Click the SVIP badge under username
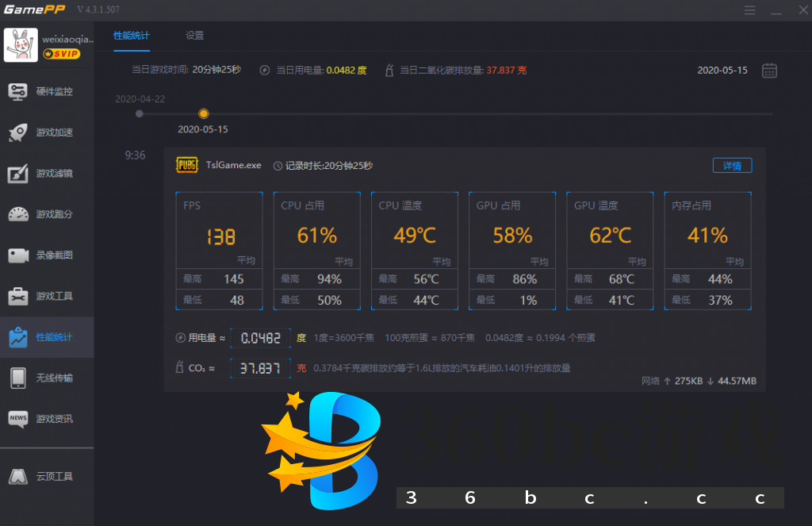The image size is (812, 526). (x=61, y=53)
